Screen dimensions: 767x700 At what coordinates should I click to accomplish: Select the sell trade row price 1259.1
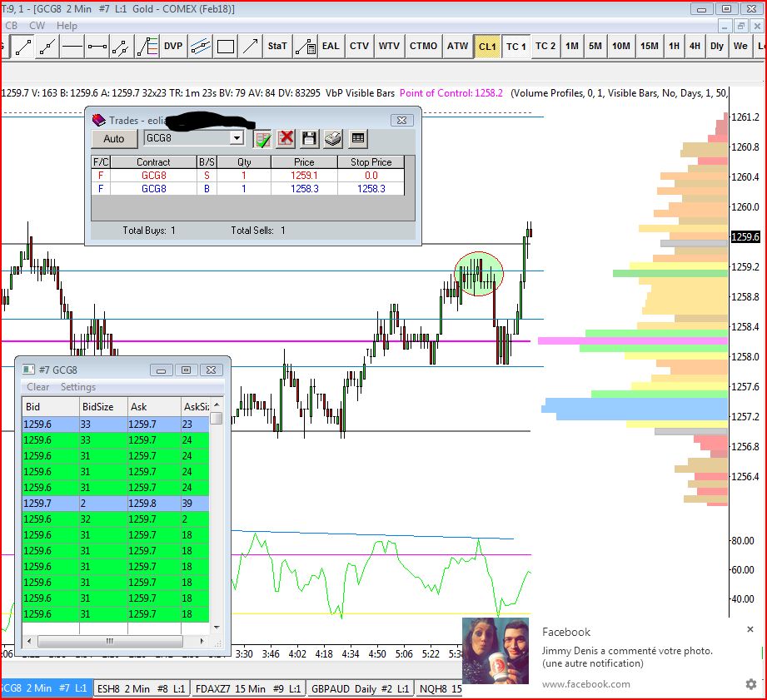click(x=304, y=176)
